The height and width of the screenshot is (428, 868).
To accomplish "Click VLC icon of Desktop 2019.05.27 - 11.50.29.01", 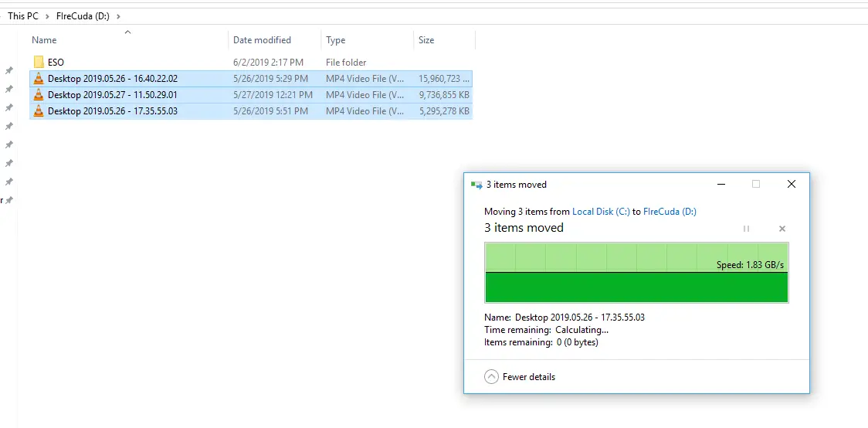I will pos(38,95).
